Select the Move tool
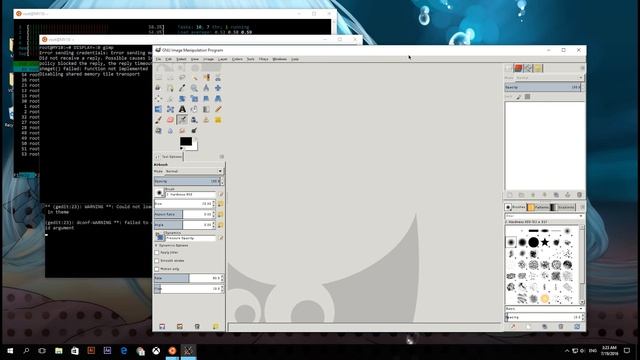 pos(218,88)
